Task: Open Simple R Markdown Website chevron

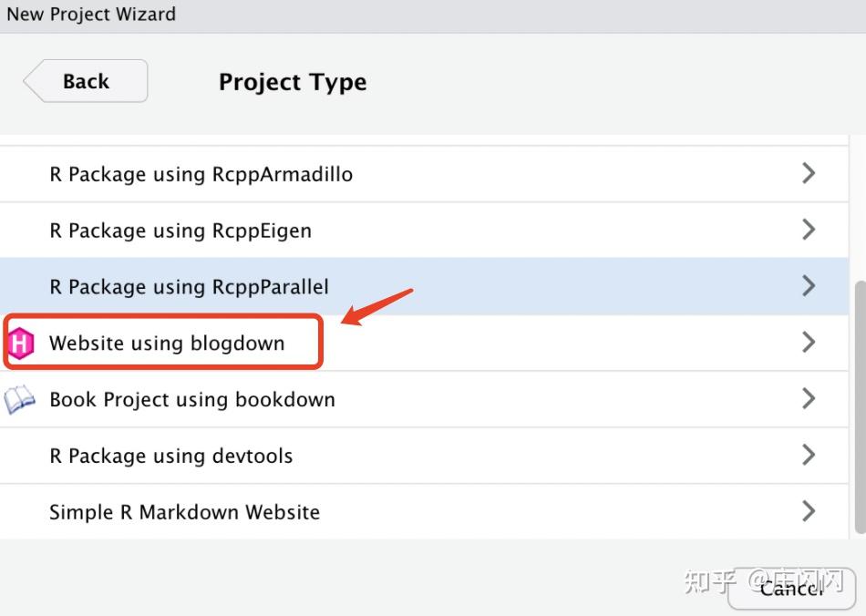Action: point(808,511)
